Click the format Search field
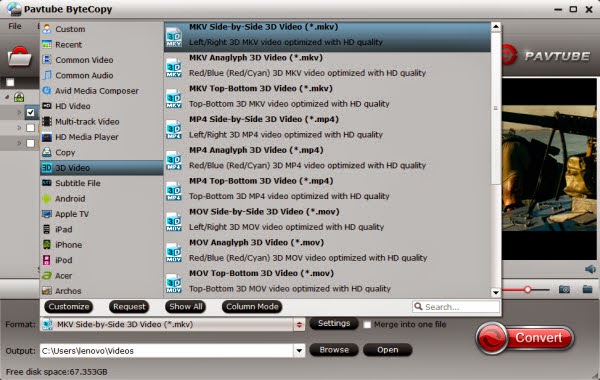 (456, 307)
